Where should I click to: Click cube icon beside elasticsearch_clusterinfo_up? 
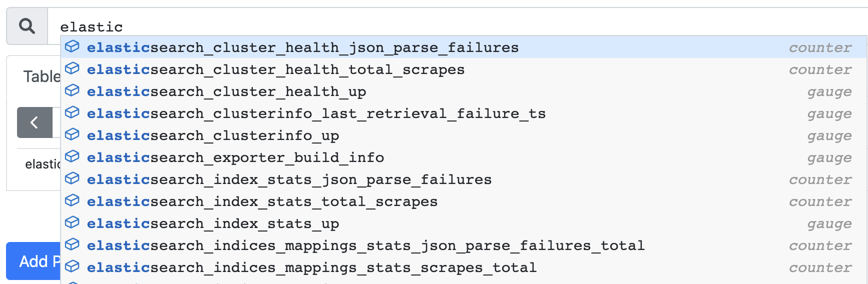pos(72,134)
